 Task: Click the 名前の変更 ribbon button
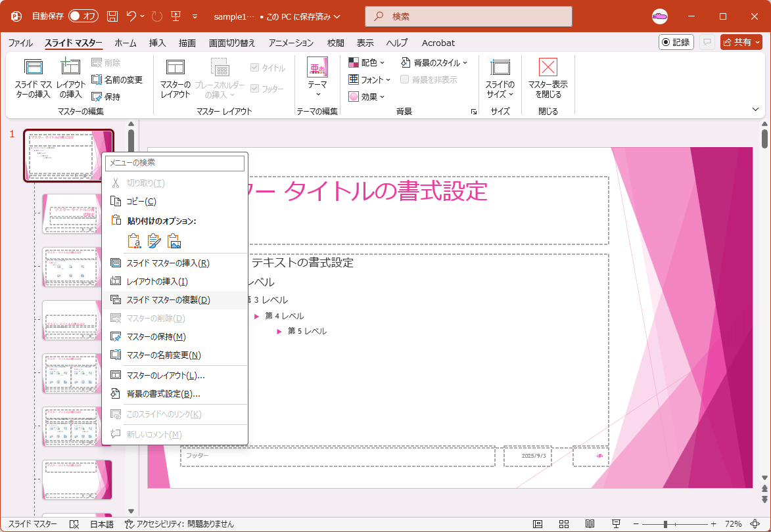117,79
